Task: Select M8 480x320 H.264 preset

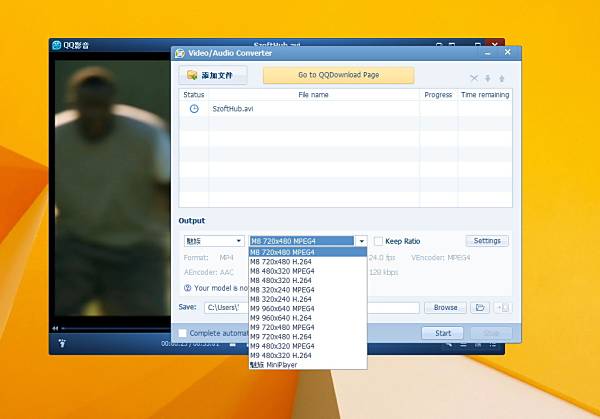Action: pos(308,280)
